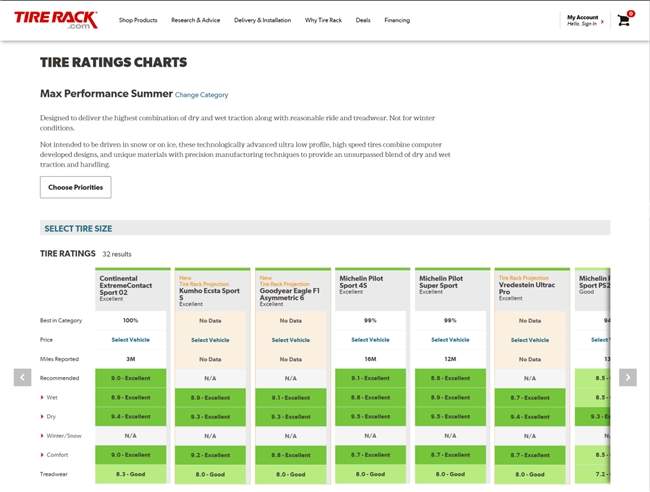Open Delivery & Installation menu
The image size is (650, 492).
tap(262, 20)
